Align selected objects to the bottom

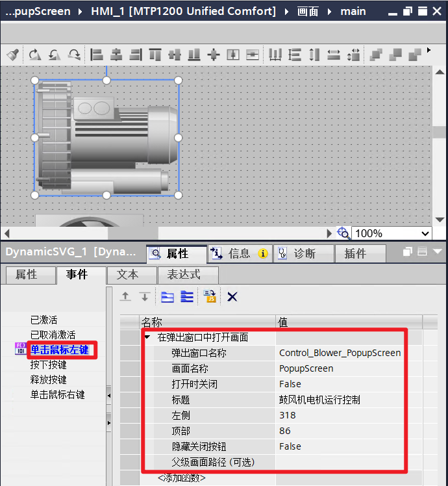(194, 55)
